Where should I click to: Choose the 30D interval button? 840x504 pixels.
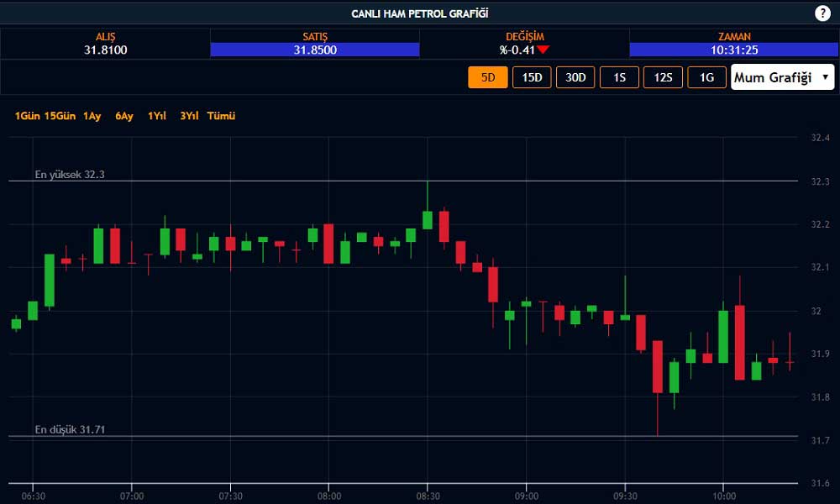tap(575, 77)
